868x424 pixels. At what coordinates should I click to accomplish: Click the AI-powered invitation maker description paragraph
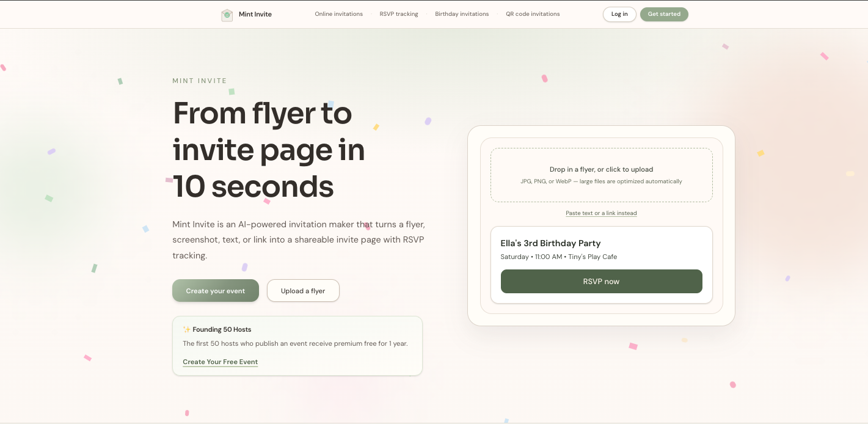298,239
